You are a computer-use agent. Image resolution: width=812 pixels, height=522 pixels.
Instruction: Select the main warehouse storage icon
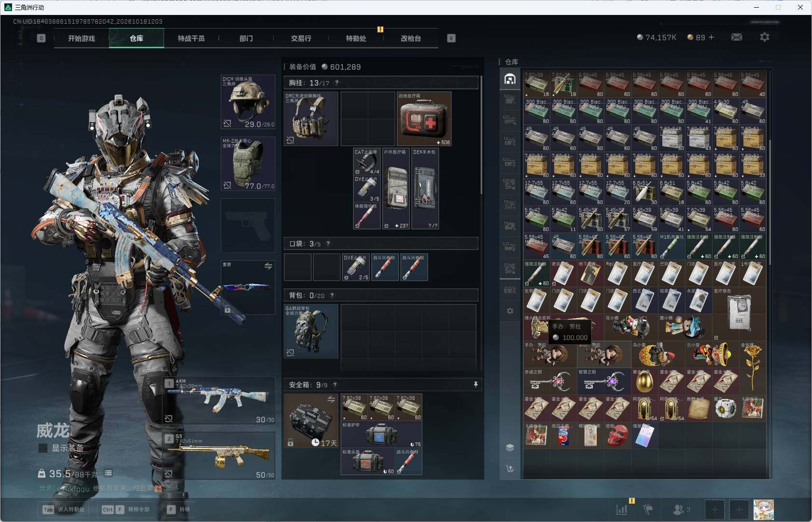[510, 79]
